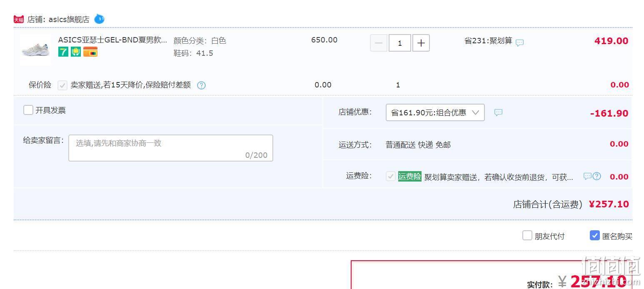Click the red 0.00 in the 运送方式 row
Image resolution: width=644 pixels, height=289 pixels.
coord(619,144)
